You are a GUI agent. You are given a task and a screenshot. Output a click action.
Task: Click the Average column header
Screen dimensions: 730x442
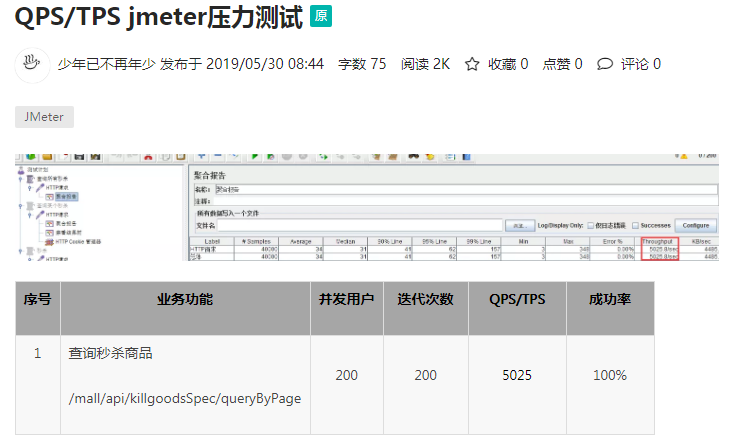click(x=301, y=241)
